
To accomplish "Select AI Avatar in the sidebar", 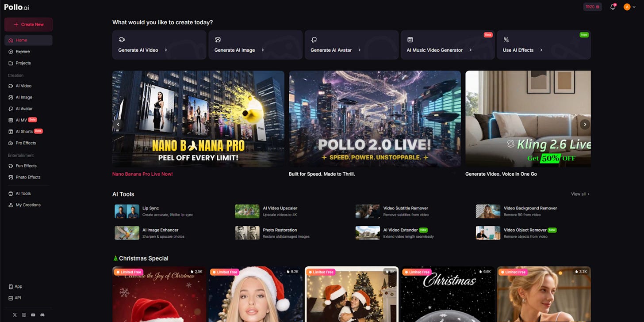I will [x=28, y=109].
